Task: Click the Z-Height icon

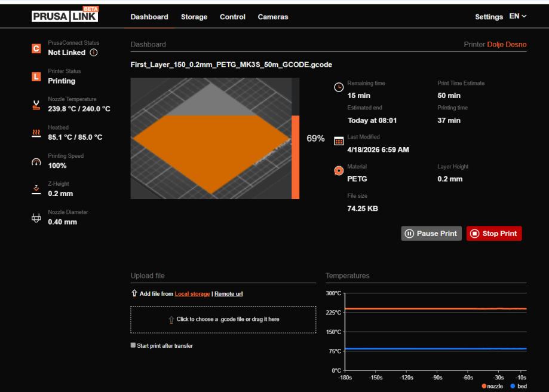Action: click(x=36, y=190)
